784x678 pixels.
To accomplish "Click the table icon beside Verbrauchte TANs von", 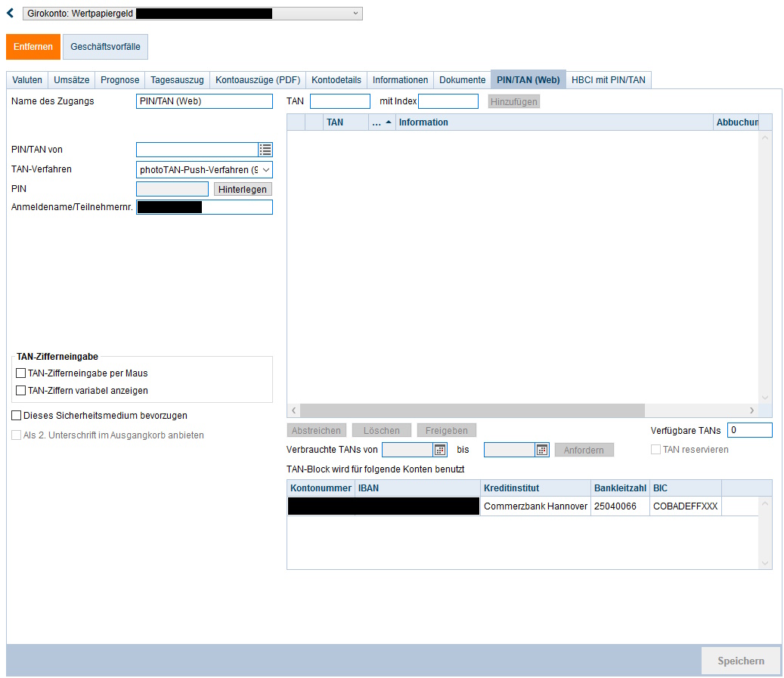I will pos(441,449).
